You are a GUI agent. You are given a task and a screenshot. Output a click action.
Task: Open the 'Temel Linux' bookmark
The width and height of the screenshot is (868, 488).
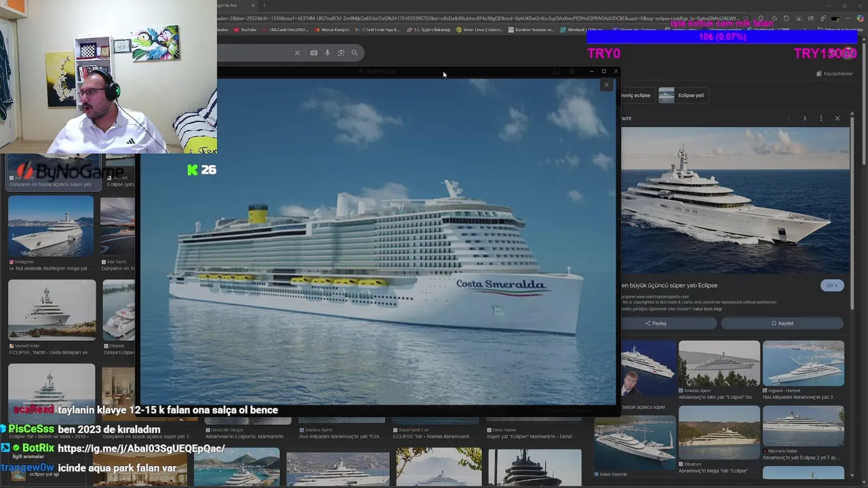tap(479, 30)
